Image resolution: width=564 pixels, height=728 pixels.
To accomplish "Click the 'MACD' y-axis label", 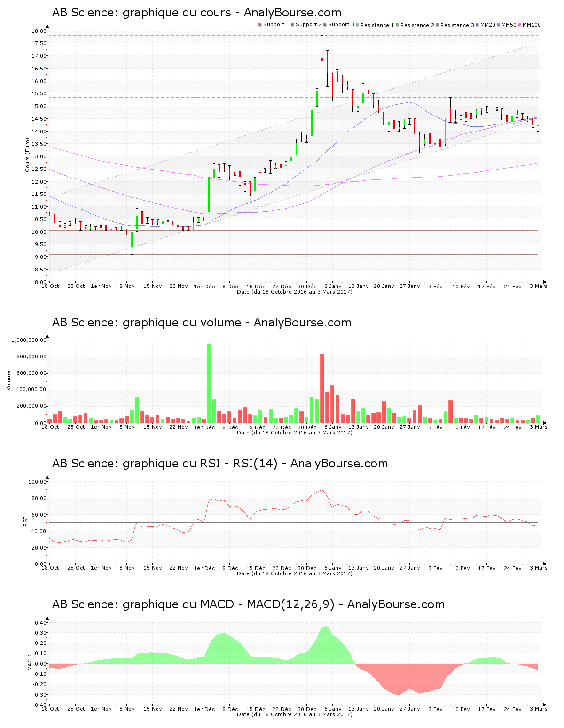I will point(30,662).
